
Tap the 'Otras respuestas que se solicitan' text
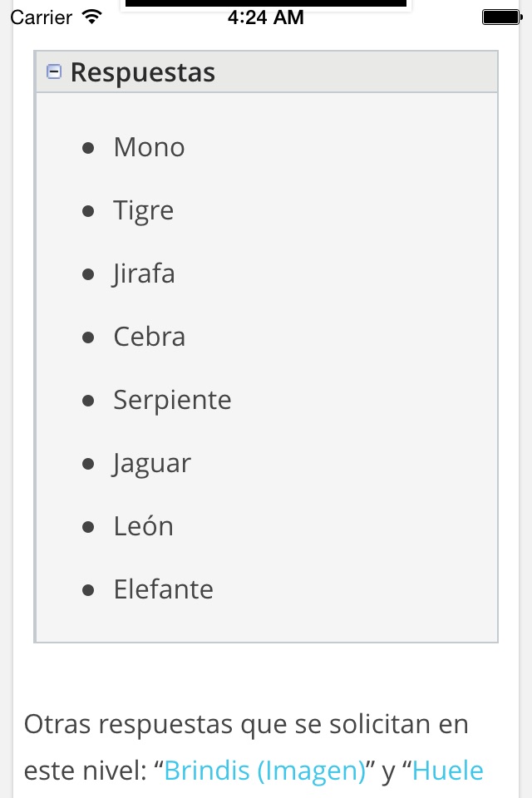(246, 724)
